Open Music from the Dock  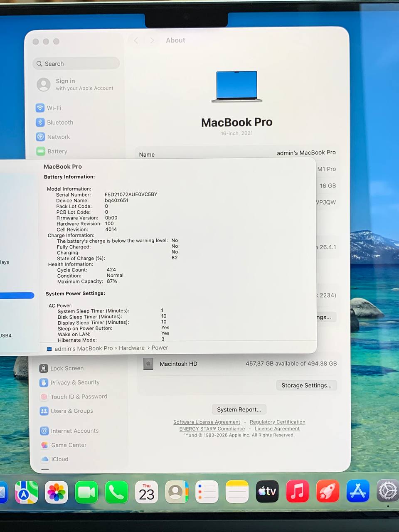click(298, 491)
